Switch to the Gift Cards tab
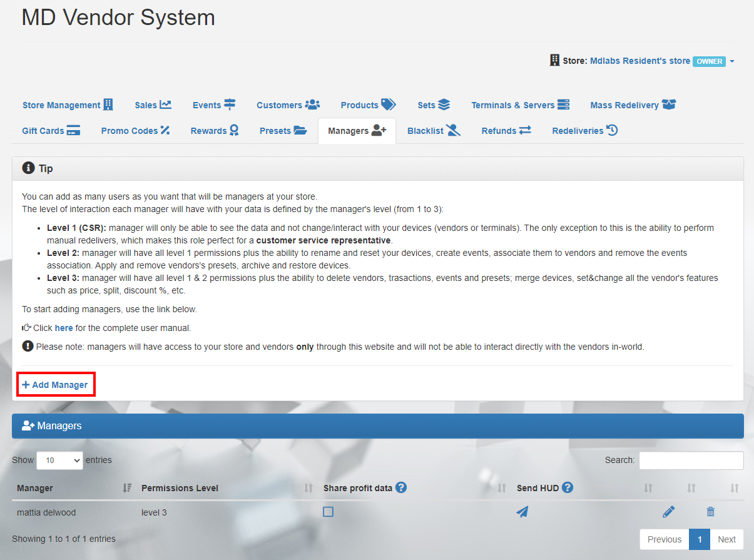754x560 pixels. pyautogui.click(x=51, y=131)
